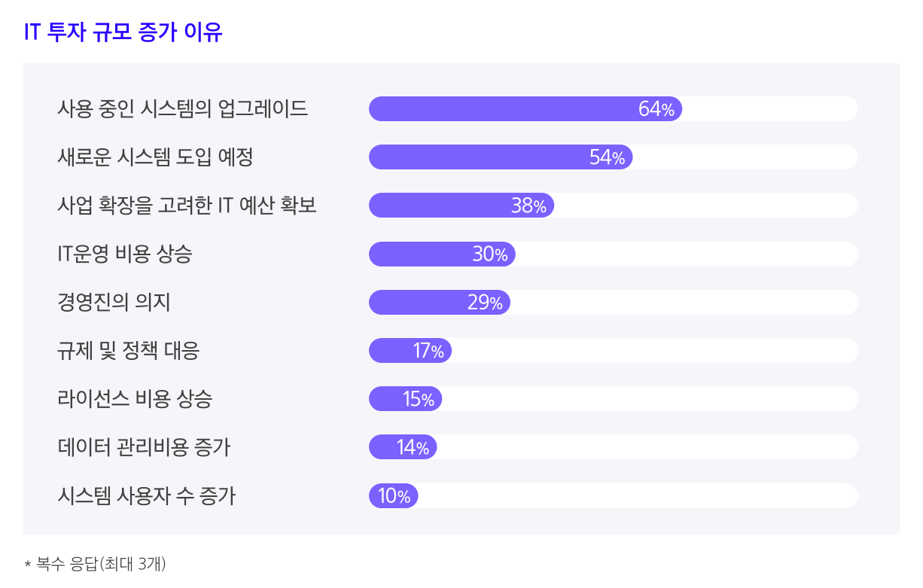Select the 'IT운영 비용 상승' label
923x588 pixels.
(x=125, y=254)
